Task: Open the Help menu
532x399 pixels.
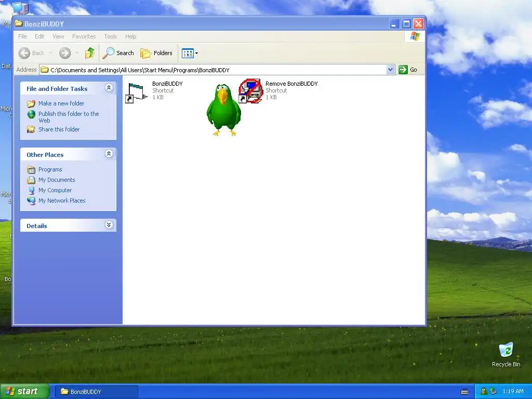Action: pos(130,36)
